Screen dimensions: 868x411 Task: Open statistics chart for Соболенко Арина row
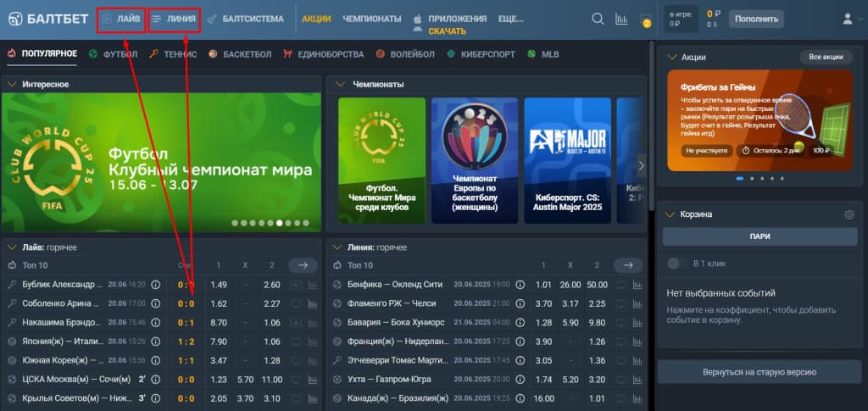tap(312, 303)
